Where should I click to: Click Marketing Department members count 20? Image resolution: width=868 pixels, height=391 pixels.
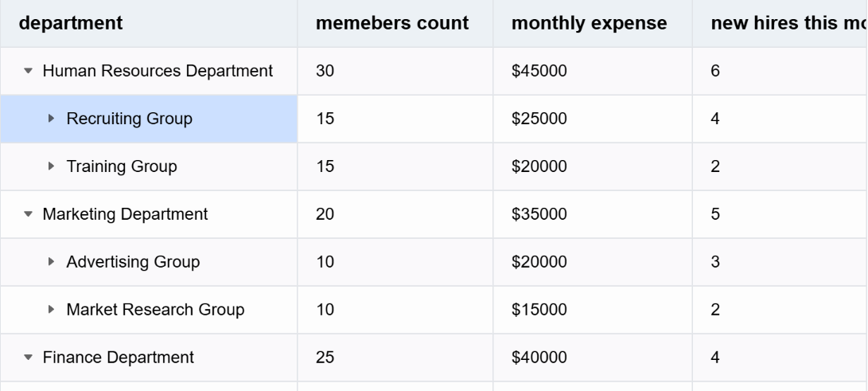325,214
